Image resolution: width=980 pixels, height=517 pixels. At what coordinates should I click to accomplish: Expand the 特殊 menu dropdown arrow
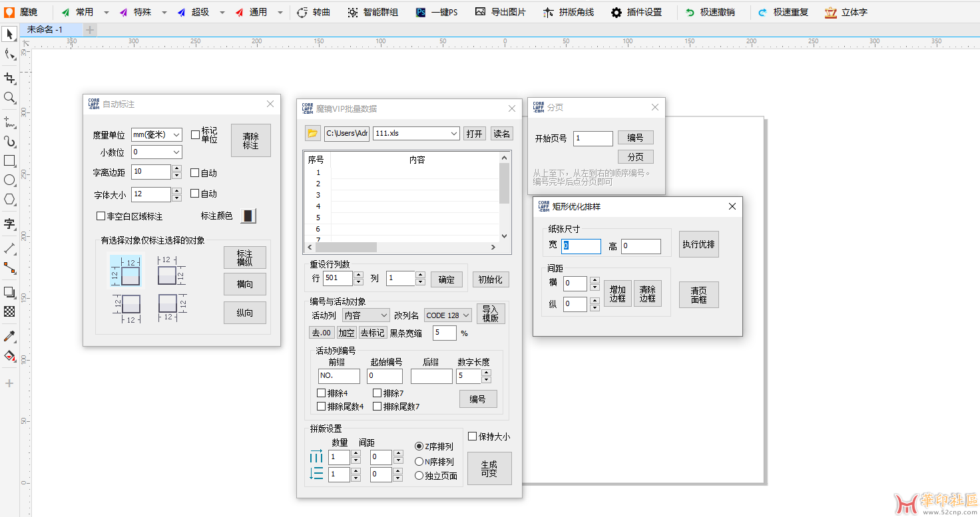coord(164,12)
